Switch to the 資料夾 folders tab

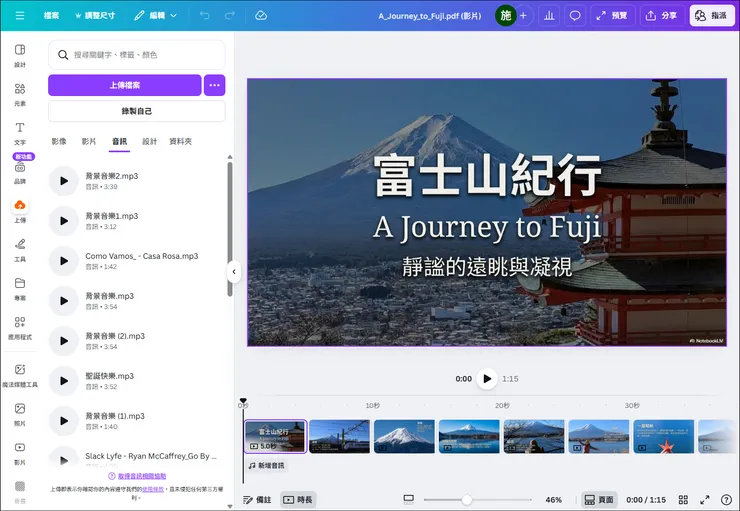181,141
